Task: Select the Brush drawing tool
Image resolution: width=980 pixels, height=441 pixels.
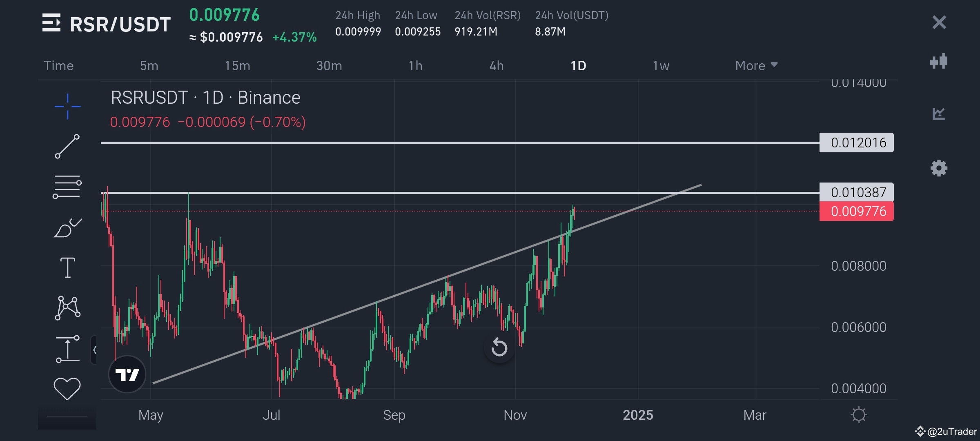Action: click(x=67, y=227)
